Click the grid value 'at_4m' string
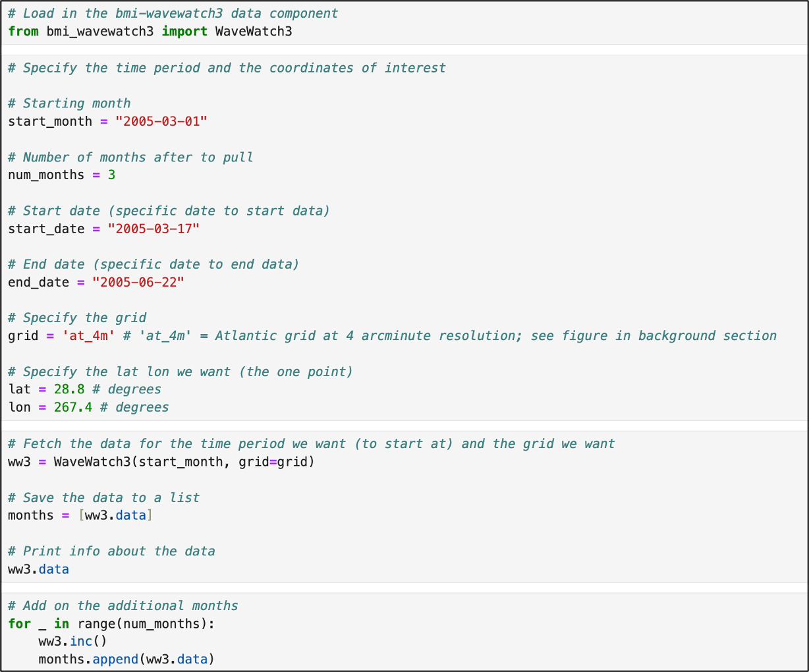Viewport: 809px width, 672px height. point(88,336)
